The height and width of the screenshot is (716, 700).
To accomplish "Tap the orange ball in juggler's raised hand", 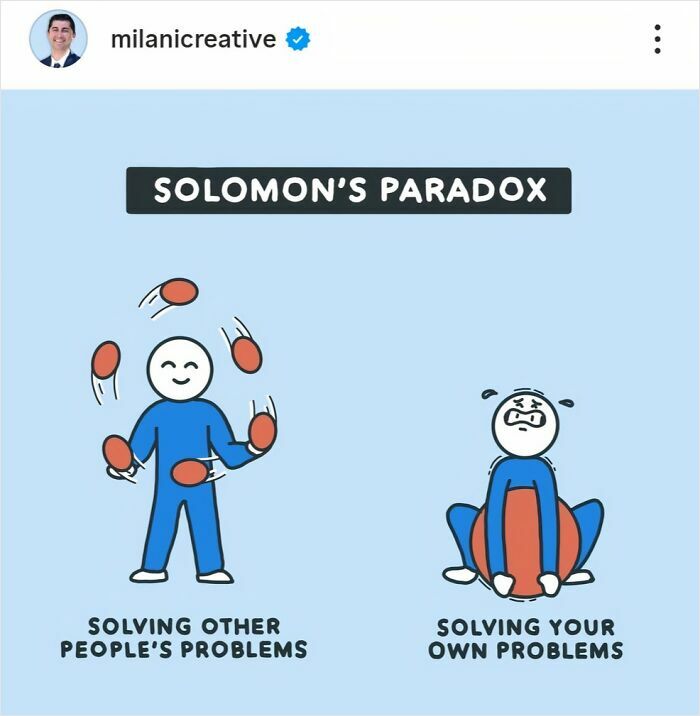I will (x=263, y=432).
